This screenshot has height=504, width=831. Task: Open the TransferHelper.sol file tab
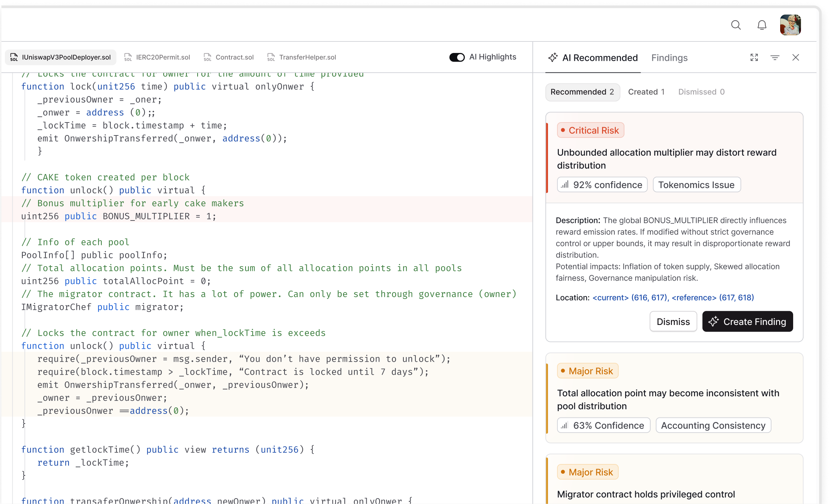tap(301, 57)
